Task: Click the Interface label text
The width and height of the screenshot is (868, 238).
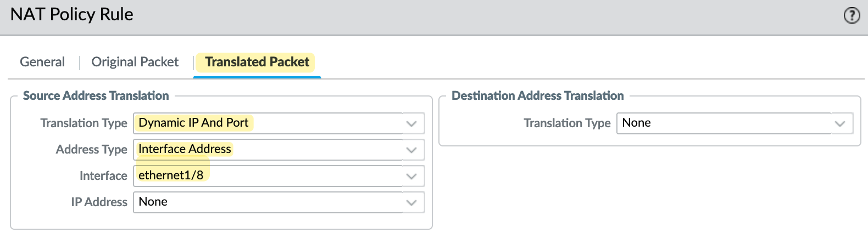Action: click(103, 175)
